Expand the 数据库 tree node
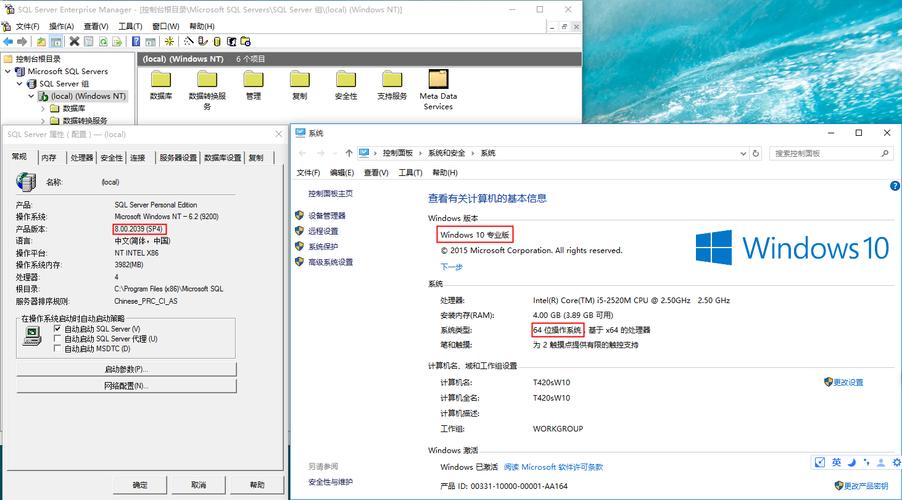 coord(43,108)
